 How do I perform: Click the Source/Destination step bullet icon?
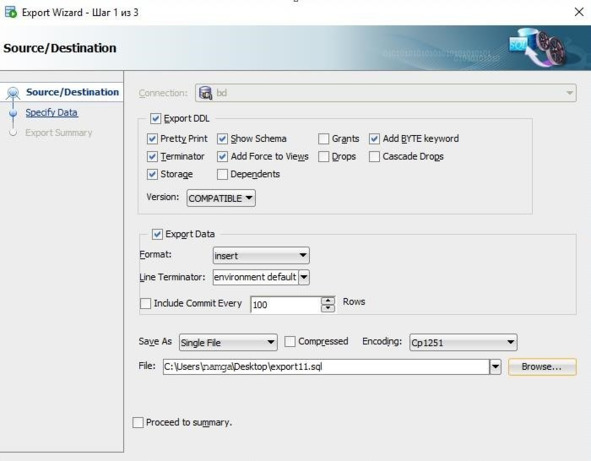click(x=13, y=93)
